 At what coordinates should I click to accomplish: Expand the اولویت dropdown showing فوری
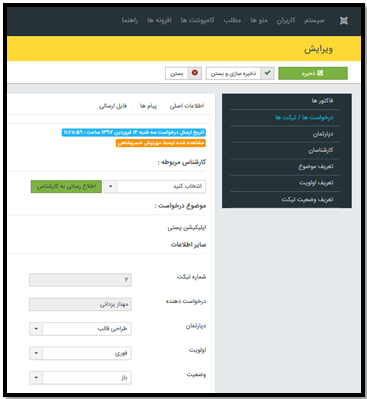click(80, 353)
